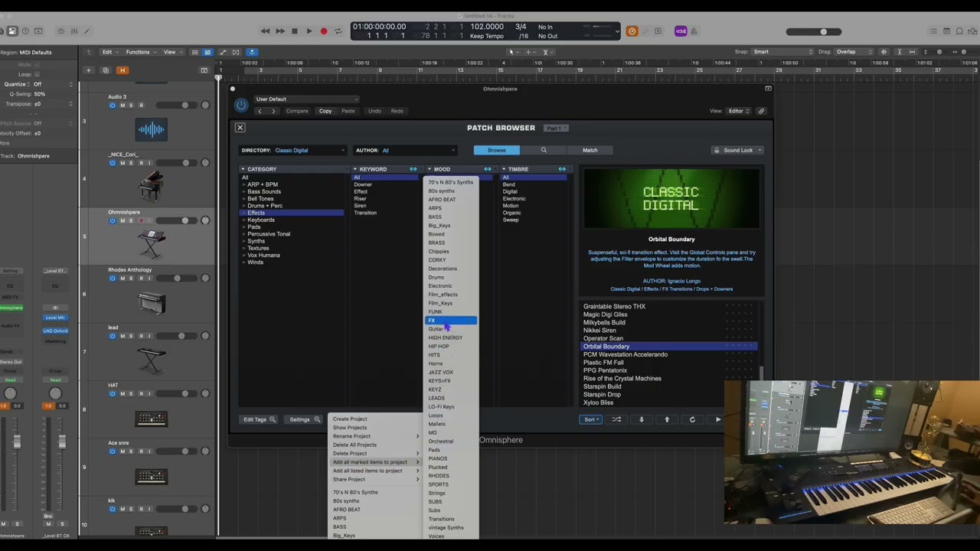The image size is (980, 551).
Task: Open the Editor view selector
Action: 738,111
